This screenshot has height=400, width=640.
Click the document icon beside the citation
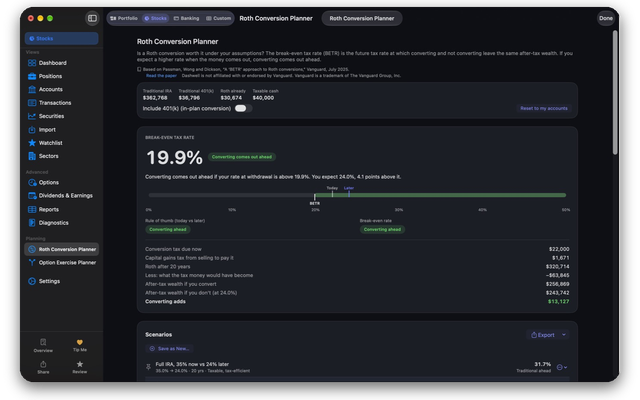click(139, 69)
